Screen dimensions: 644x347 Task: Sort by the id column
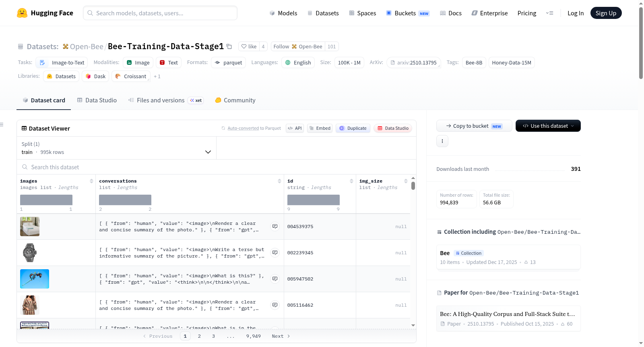pos(351,181)
